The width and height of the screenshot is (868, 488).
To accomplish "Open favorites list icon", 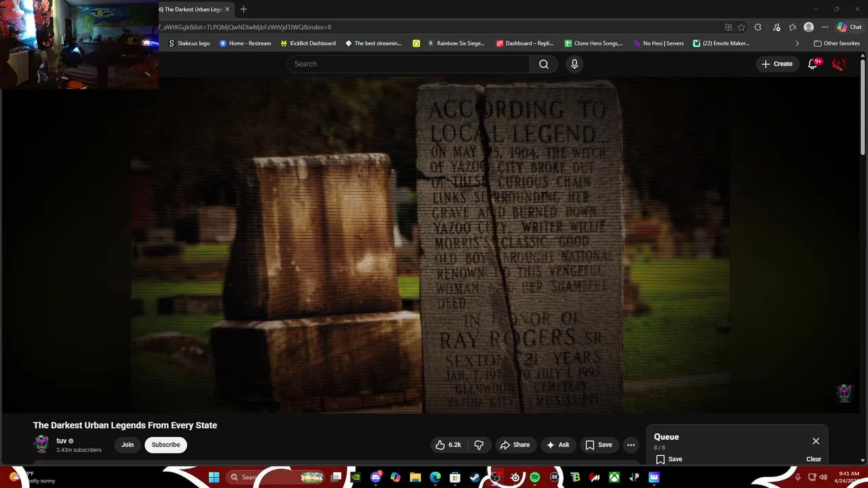I will coord(792,27).
